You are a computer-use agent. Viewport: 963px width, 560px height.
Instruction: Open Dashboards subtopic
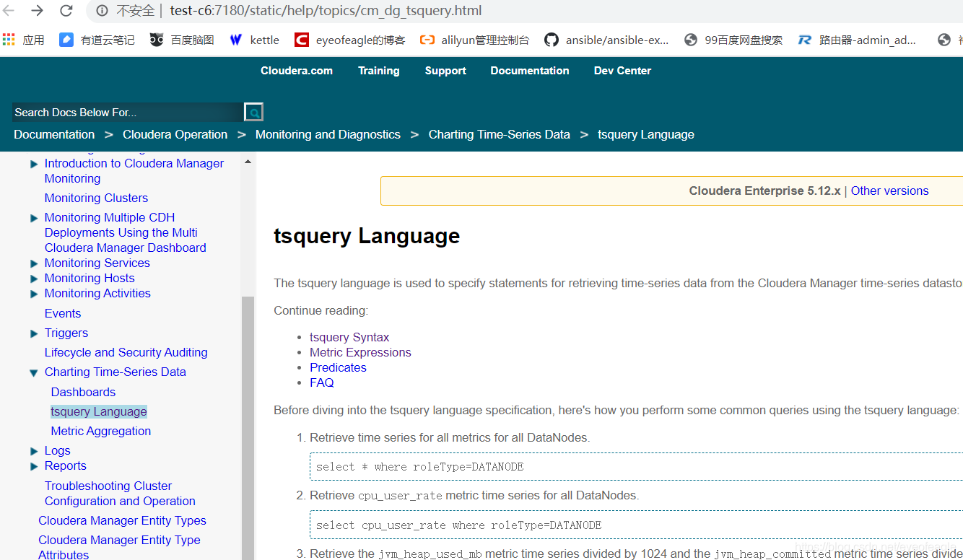(83, 392)
